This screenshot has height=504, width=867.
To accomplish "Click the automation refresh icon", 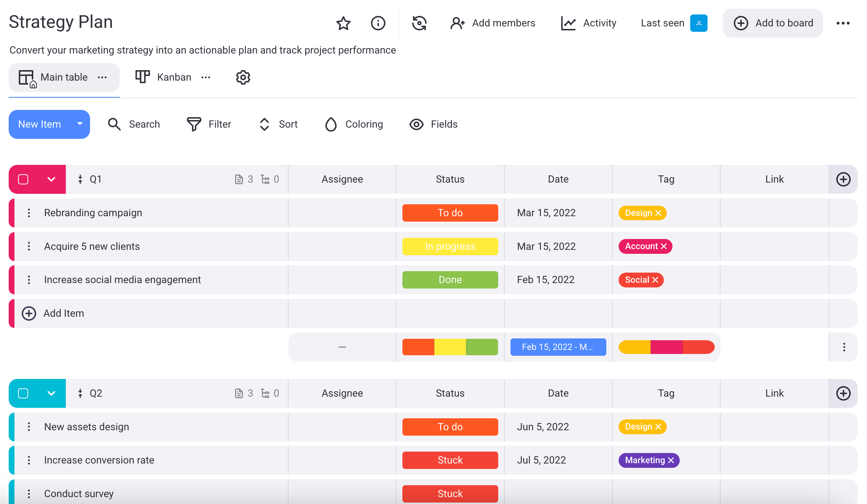I will click(x=419, y=23).
